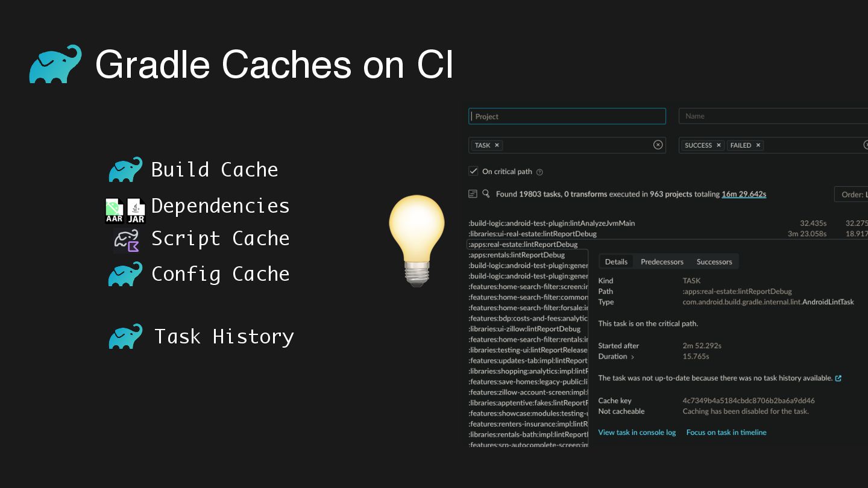Select the :libraries:apptentive:fakes row

click(528, 402)
